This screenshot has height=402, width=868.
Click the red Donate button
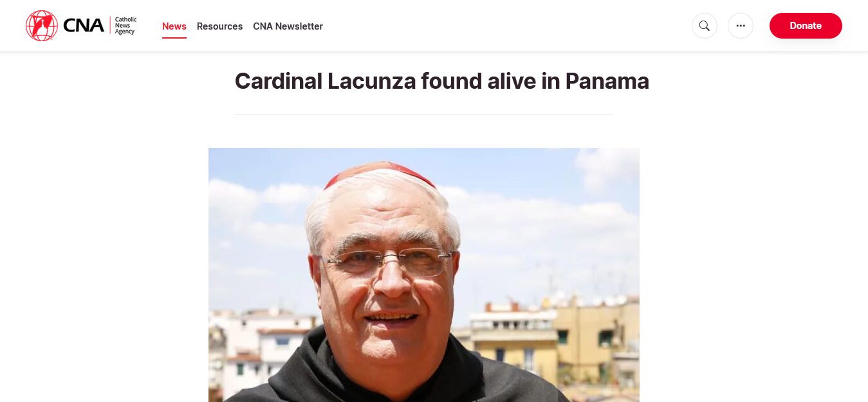[806, 26]
